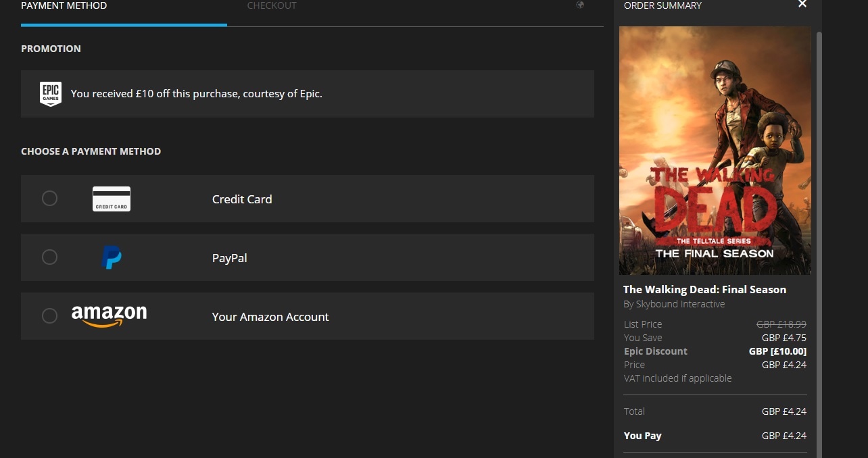Click the Walking Dead cover art thumbnail

click(715, 151)
